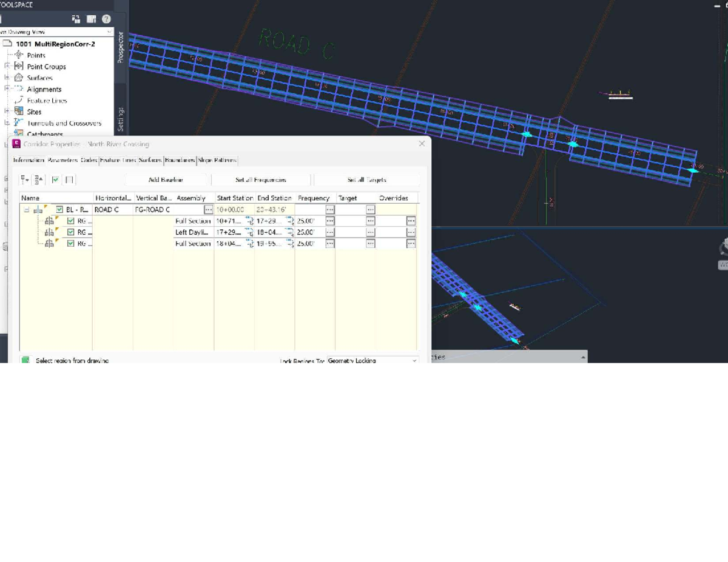Screen dimensions: 728x562
Task: Collapse the BL - ROAD C baseline node
Action: 26,209
